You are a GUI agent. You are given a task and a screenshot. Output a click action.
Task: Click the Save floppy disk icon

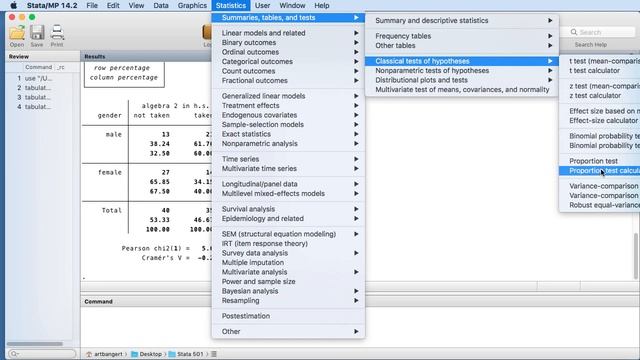(x=37, y=33)
